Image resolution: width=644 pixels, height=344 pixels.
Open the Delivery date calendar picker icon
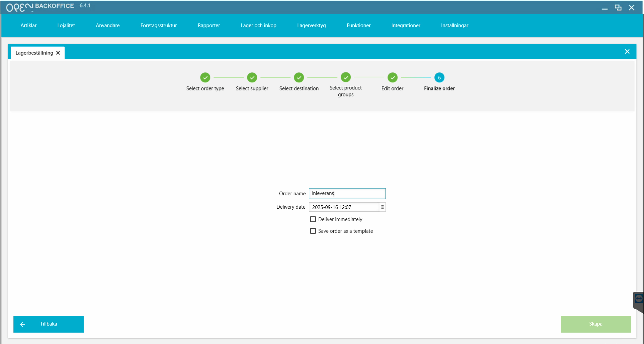(382, 207)
